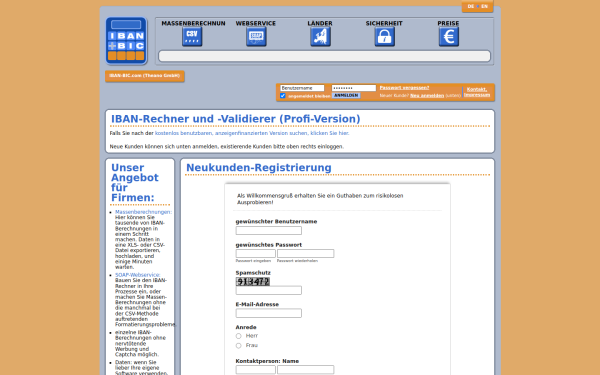Click the 'IBAN-Rechner und -Validierer (Profi-Version)' heading
The width and height of the screenshot is (600, 375).
coord(236,119)
